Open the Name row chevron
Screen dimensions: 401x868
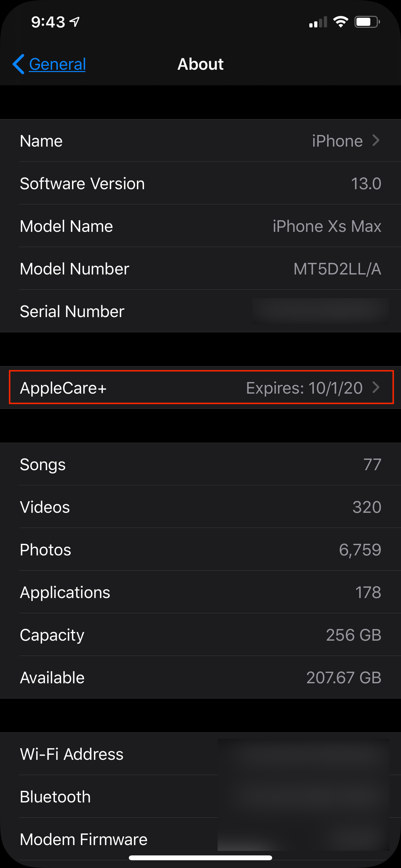click(x=376, y=140)
